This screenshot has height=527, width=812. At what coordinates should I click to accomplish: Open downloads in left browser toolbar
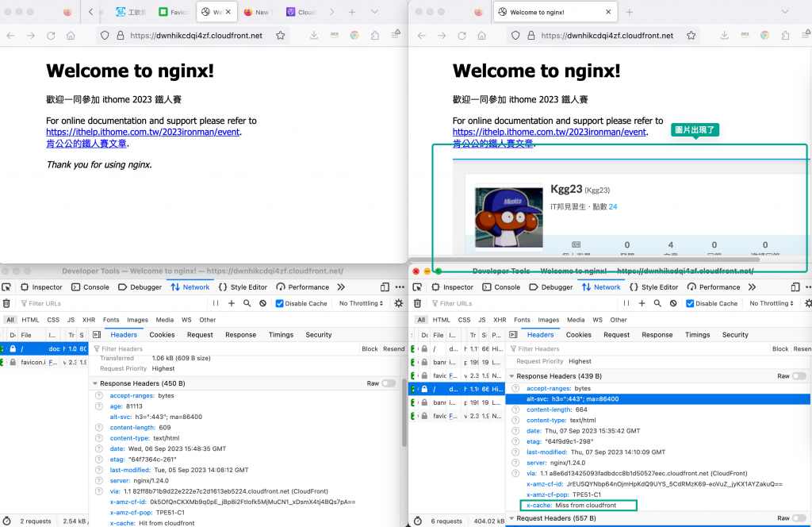coord(314,35)
